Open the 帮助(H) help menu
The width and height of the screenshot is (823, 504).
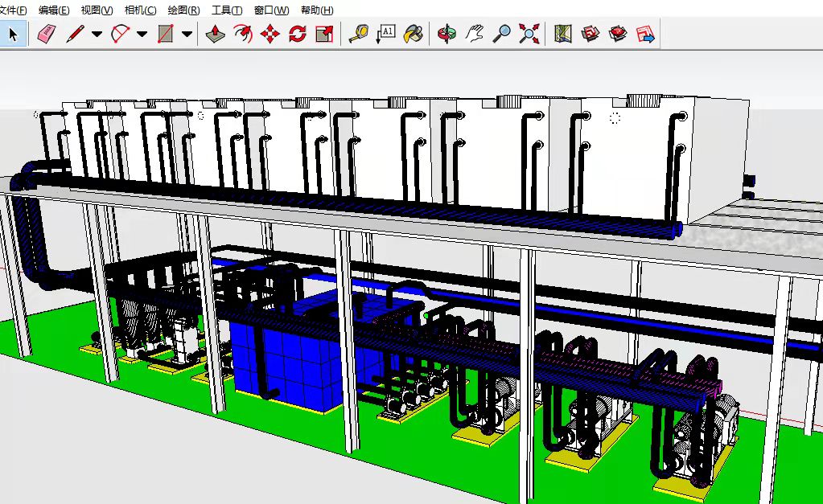click(316, 10)
